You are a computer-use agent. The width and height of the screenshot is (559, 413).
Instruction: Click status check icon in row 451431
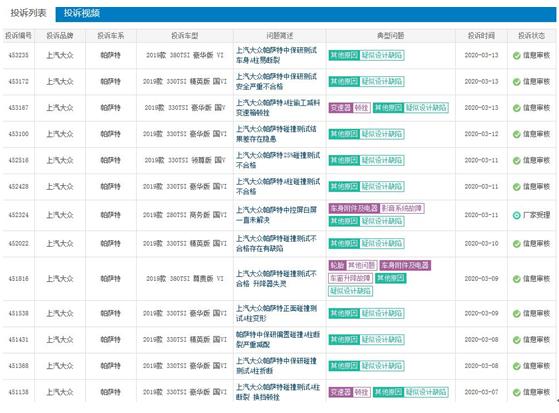pos(517,340)
